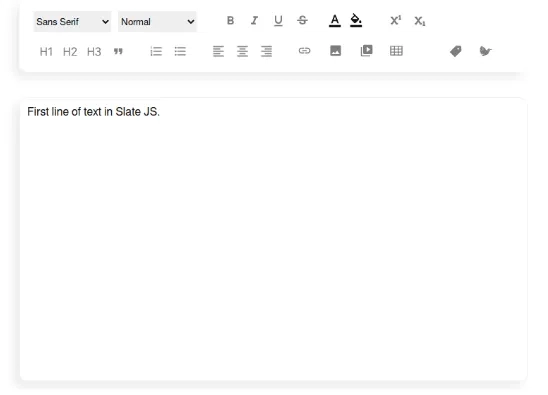
Task: Open the text color picker
Action: tap(334, 21)
